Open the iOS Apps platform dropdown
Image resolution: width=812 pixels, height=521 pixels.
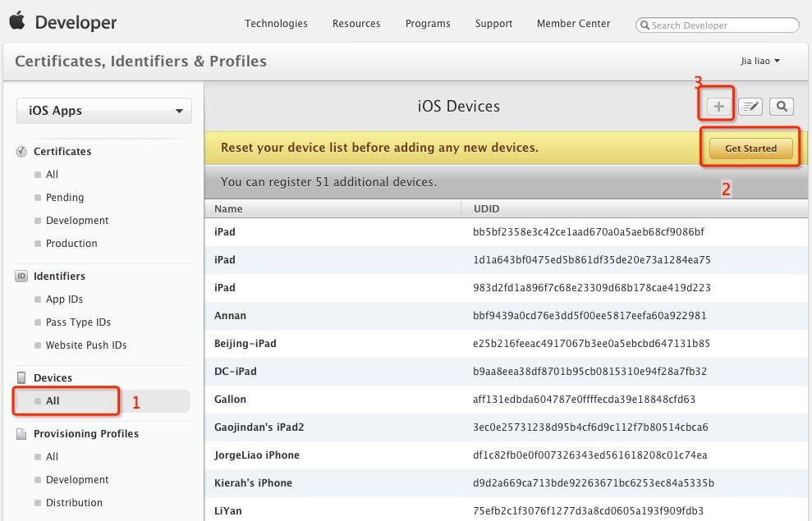tap(104, 111)
